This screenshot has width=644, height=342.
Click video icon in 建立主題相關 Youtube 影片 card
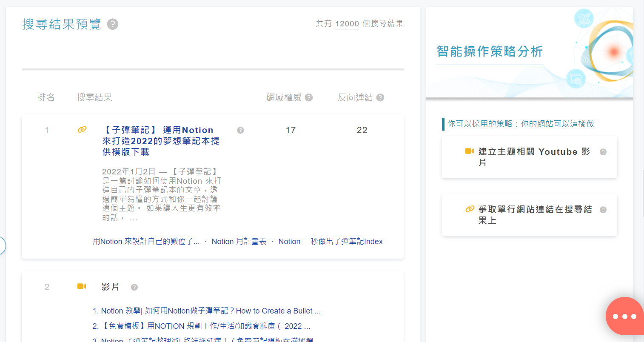[470, 151]
